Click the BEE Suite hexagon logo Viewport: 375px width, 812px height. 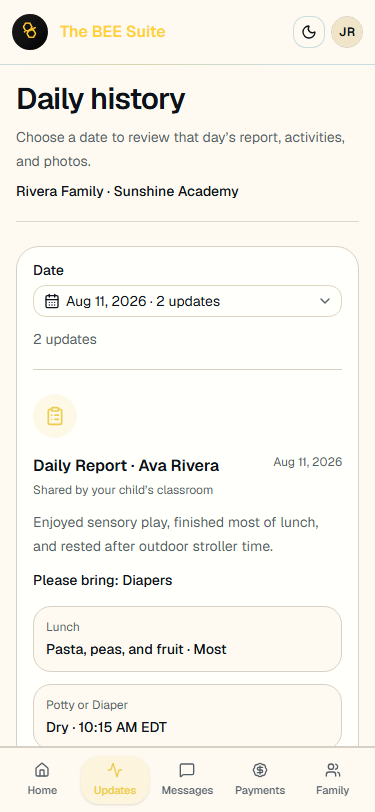click(30, 32)
